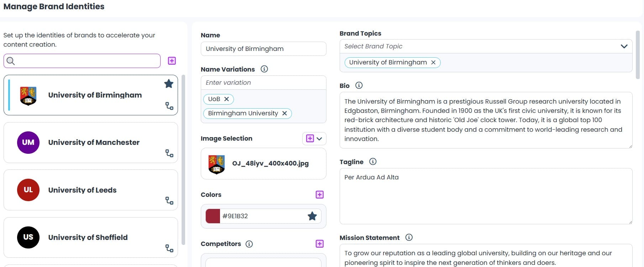This screenshot has height=267, width=644.
Task: Click the right panel vertical scrollbar
Action: (x=638, y=54)
